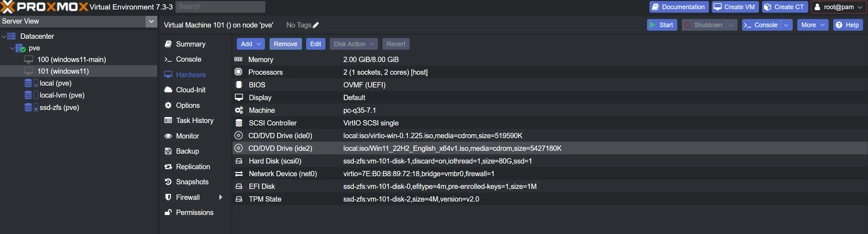868x234 pixels.
Task: Click the Remove hardware button
Action: coord(285,44)
